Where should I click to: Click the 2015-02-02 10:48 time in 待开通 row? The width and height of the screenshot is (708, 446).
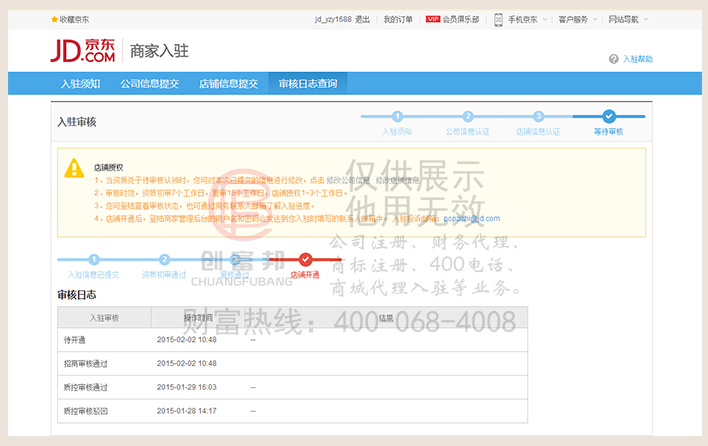coord(186,340)
